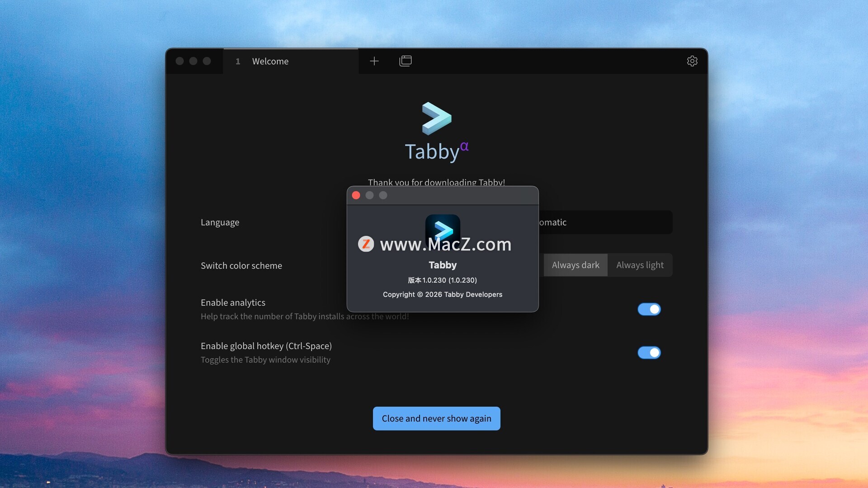Viewport: 868px width, 488px height.
Task: Open Settings via the gear icon
Action: coord(692,61)
